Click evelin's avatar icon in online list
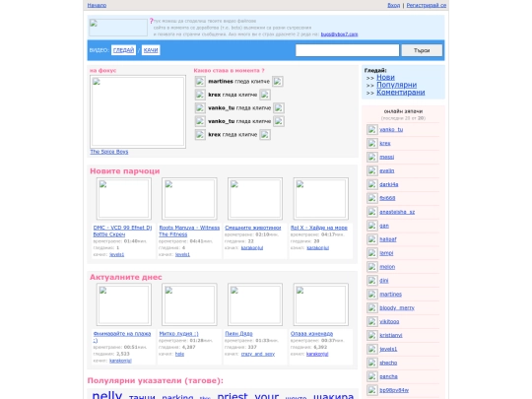The image size is (532, 399). tap(371, 170)
